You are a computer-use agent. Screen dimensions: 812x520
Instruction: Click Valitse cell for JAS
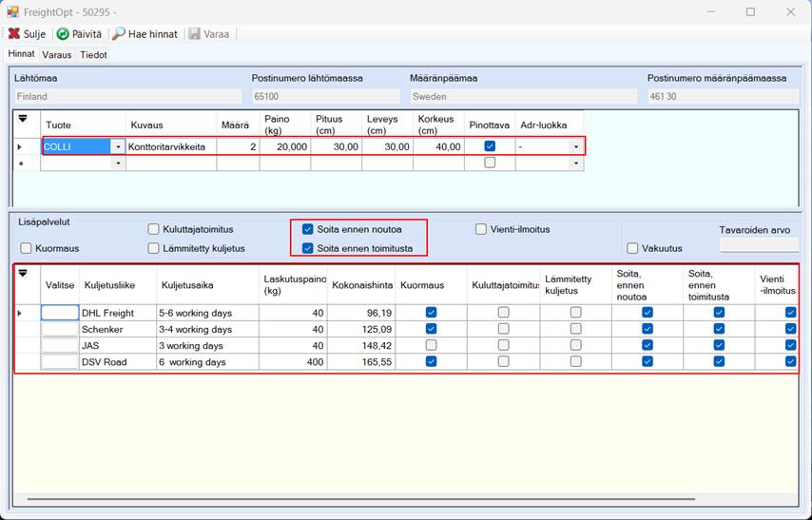pos(60,345)
